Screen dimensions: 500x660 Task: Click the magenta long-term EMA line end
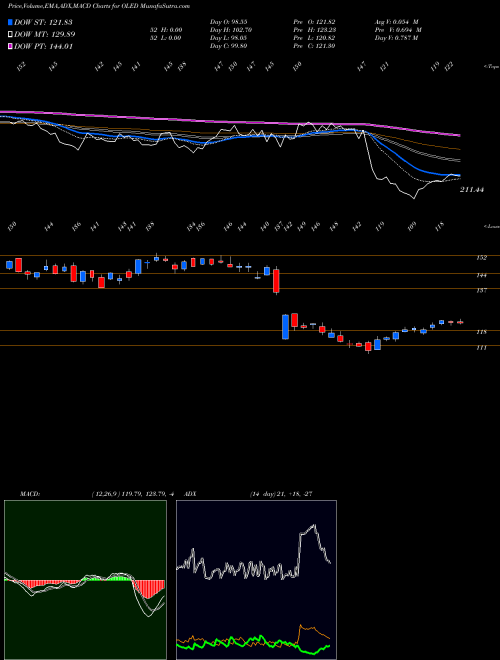pos(458,135)
